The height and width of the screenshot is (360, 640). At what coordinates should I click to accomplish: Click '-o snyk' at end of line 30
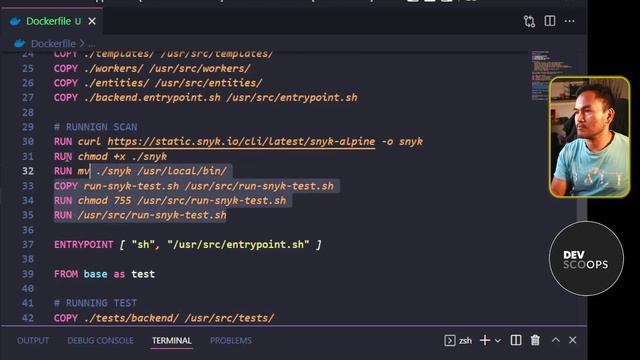[x=402, y=142]
